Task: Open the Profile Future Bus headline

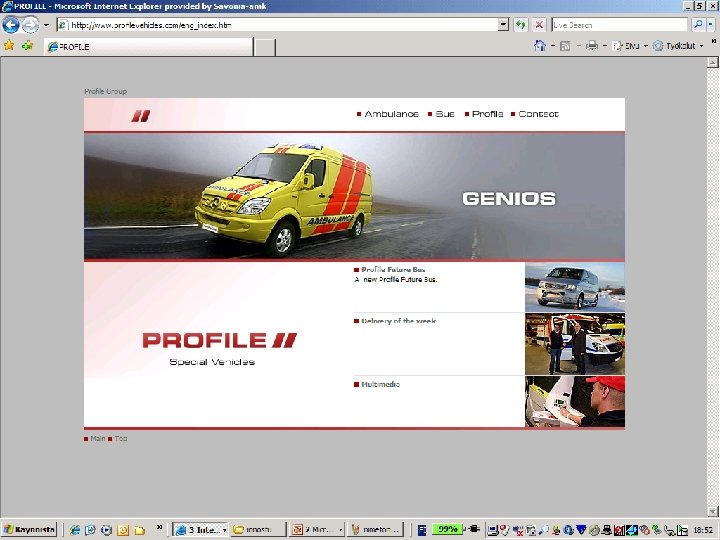Action: pyautogui.click(x=393, y=270)
